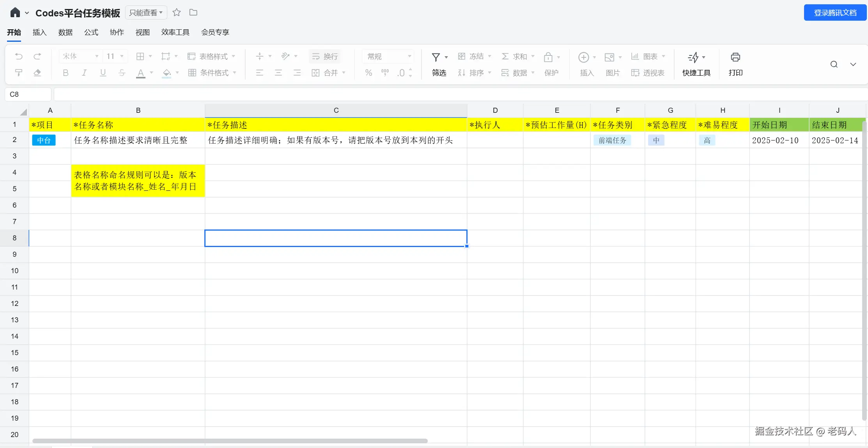The height and width of the screenshot is (448, 868).
Task: Click the home icon
Action: [x=15, y=13]
